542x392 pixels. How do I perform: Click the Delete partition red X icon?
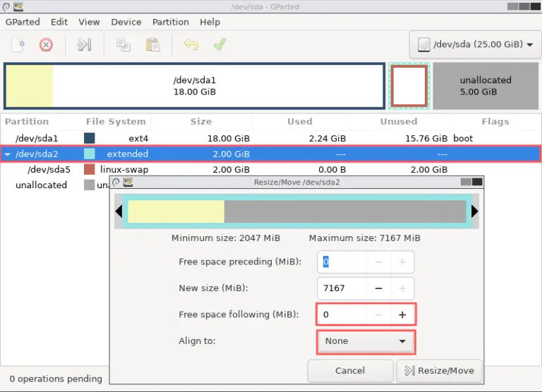coord(46,45)
